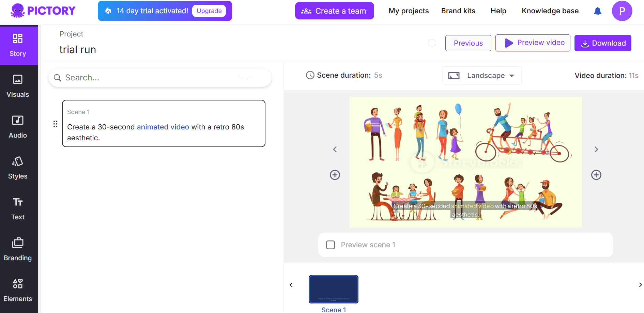The height and width of the screenshot is (313, 644).
Task: Click the drag handle beside Scene 1
Action: pos(55,124)
